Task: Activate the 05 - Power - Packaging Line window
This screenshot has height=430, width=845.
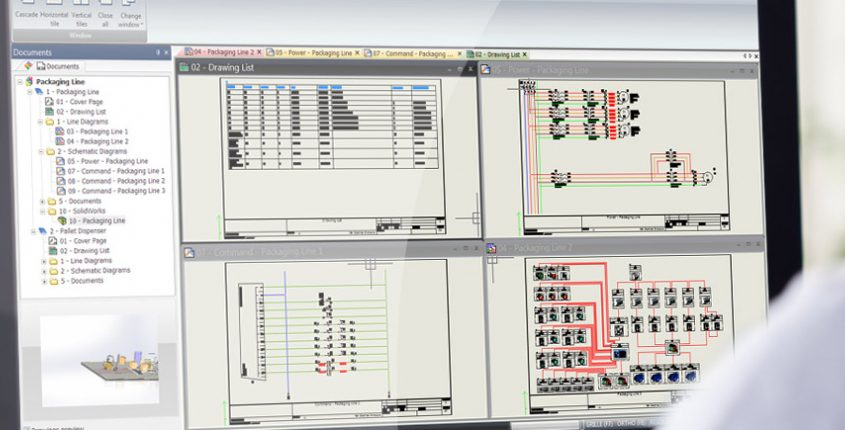Action: [x=620, y=70]
